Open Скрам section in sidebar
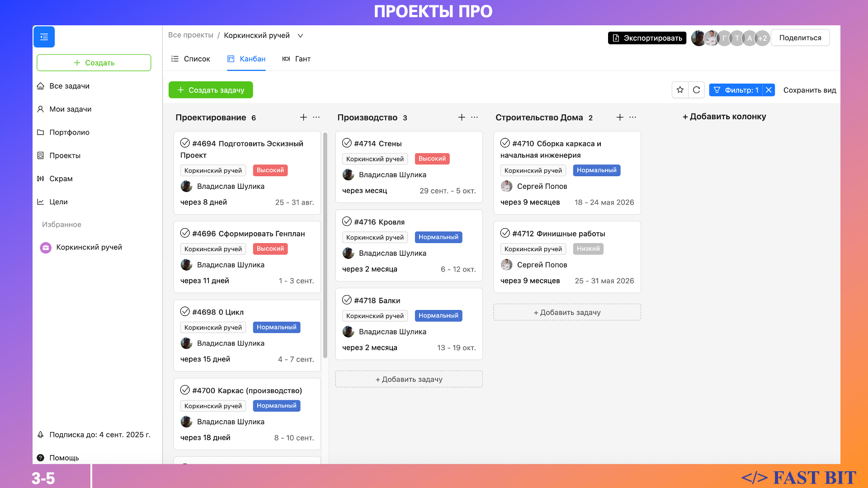The height and width of the screenshot is (488, 868). [61, 178]
